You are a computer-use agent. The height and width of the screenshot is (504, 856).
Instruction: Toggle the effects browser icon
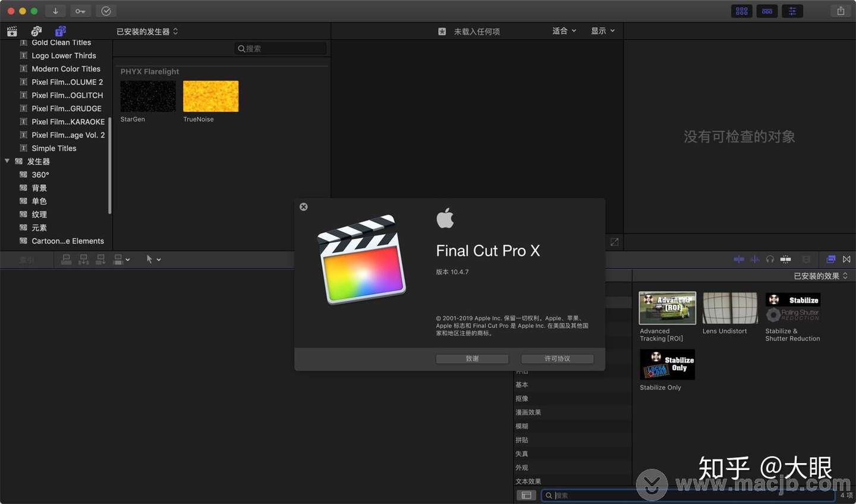(x=831, y=259)
